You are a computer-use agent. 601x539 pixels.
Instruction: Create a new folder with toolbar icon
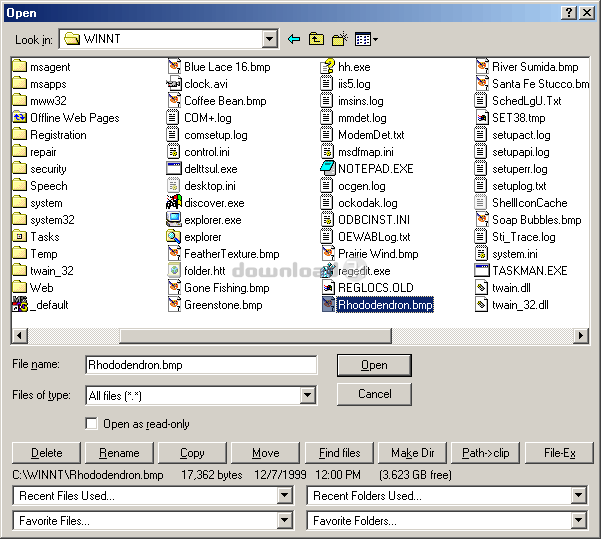pos(340,39)
